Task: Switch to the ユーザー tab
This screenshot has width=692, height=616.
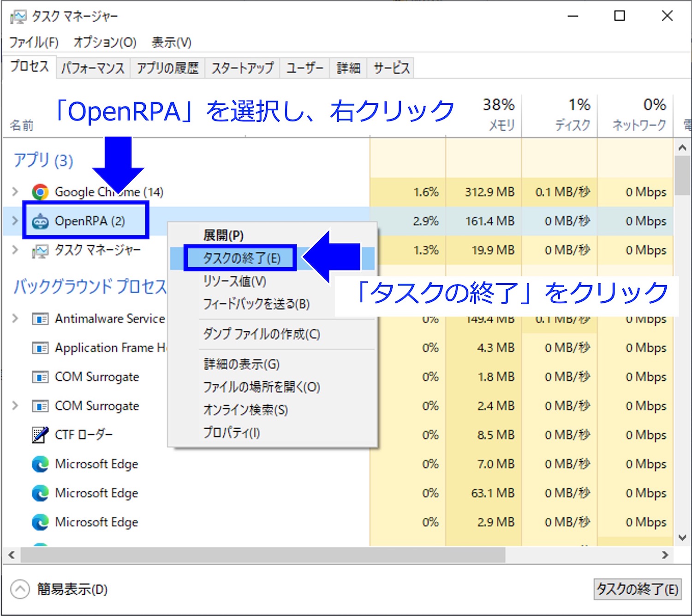Action: (x=305, y=68)
